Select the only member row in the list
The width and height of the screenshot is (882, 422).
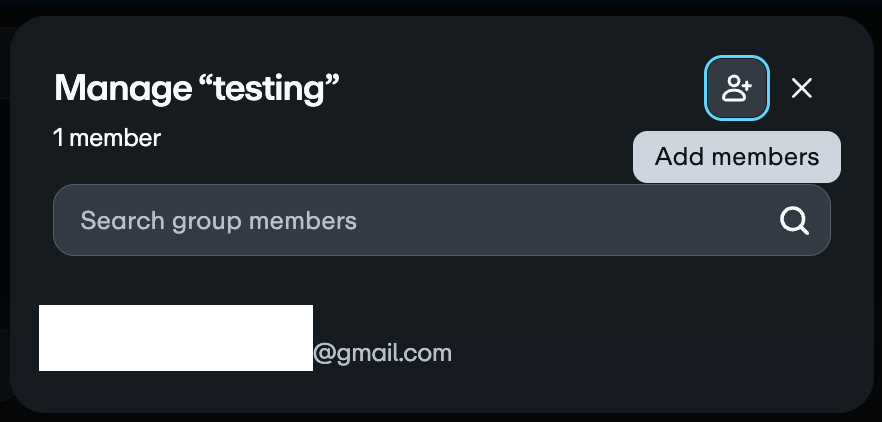246,340
